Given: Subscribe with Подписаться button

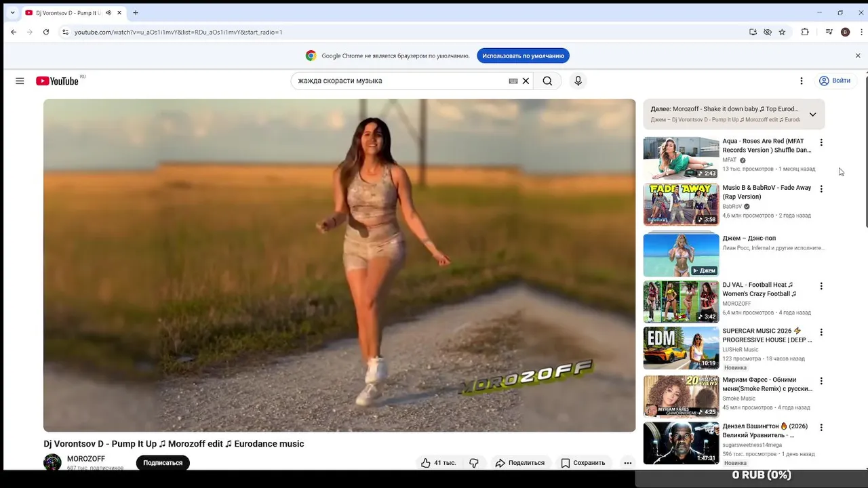Looking at the screenshot, I should pos(163,463).
